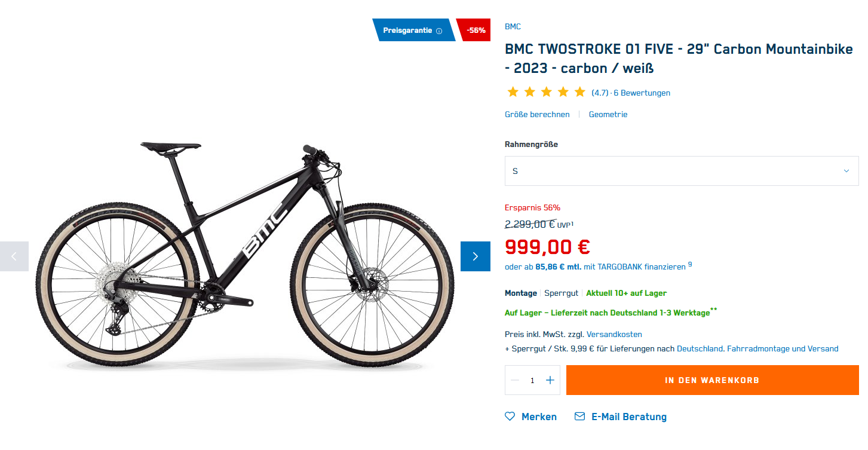Open the Rahmengröße size dropdown

click(681, 171)
